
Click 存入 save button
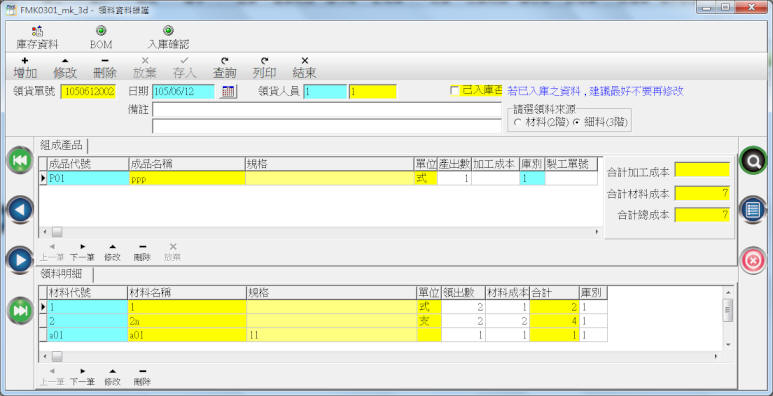point(184,68)
